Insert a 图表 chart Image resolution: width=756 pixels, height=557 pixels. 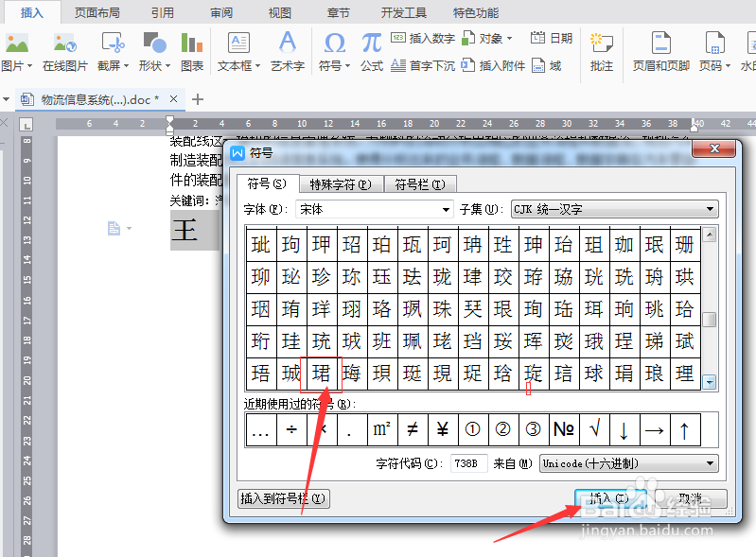tap(191, 52)
